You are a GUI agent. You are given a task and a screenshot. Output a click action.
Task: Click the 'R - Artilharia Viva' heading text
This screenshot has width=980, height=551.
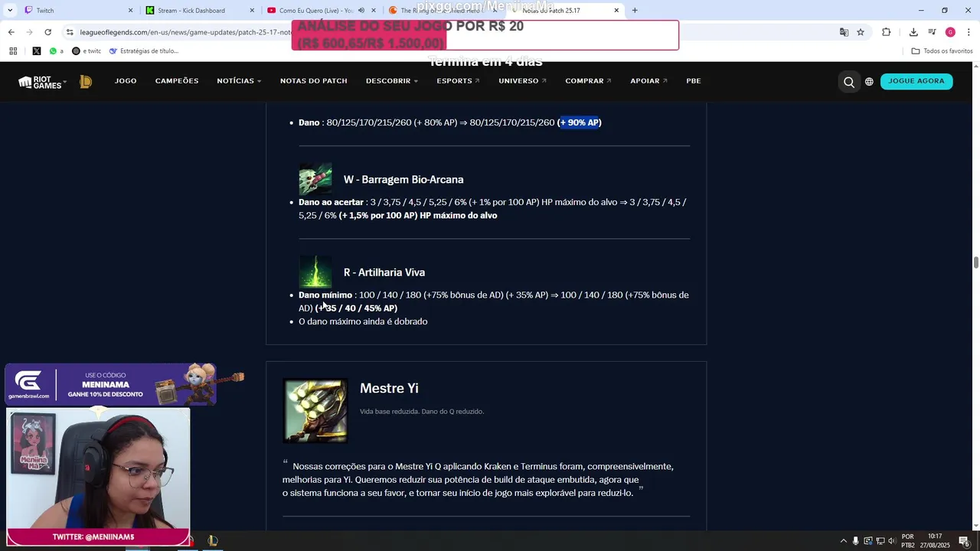tap(384, 272)
